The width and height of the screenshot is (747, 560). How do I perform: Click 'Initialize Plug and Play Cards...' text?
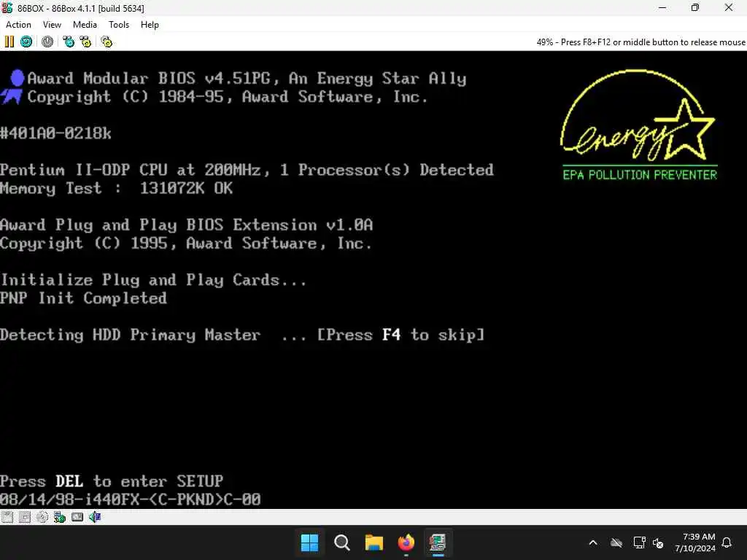click(x=153, y=279)
